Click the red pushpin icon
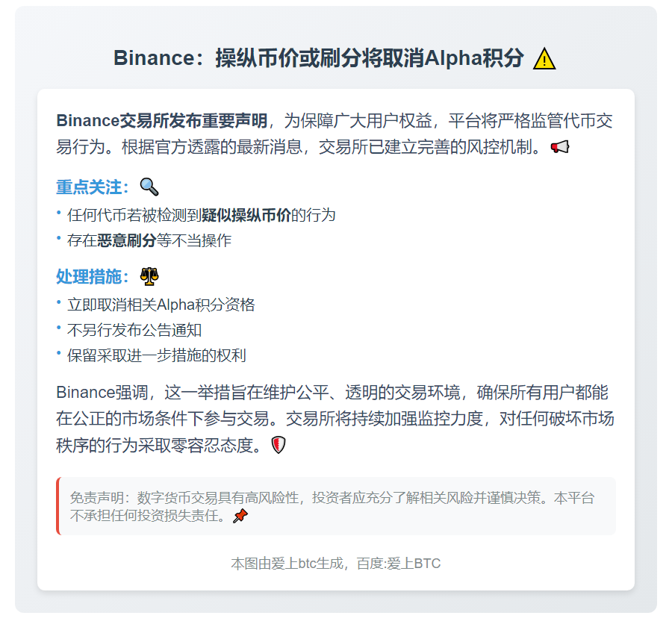This screenshot has width=672, height=636. (x=240, y=516)
